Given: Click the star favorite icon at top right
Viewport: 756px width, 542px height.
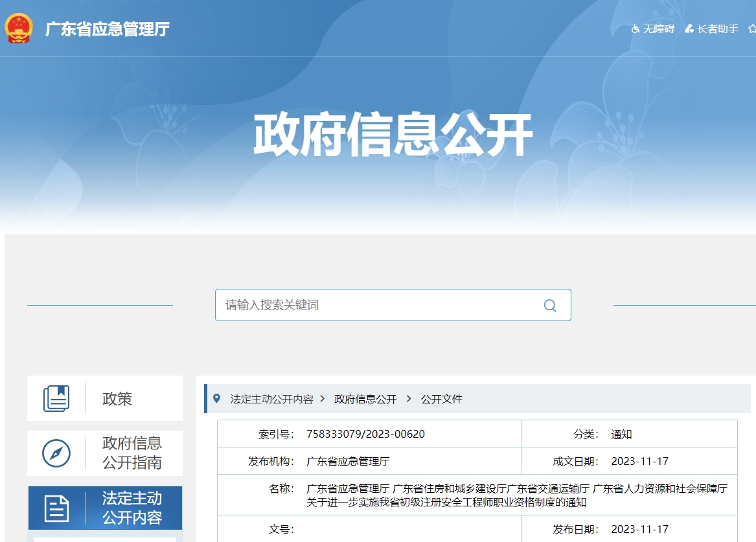Looking at the screenshot, I should coord(751,28).
